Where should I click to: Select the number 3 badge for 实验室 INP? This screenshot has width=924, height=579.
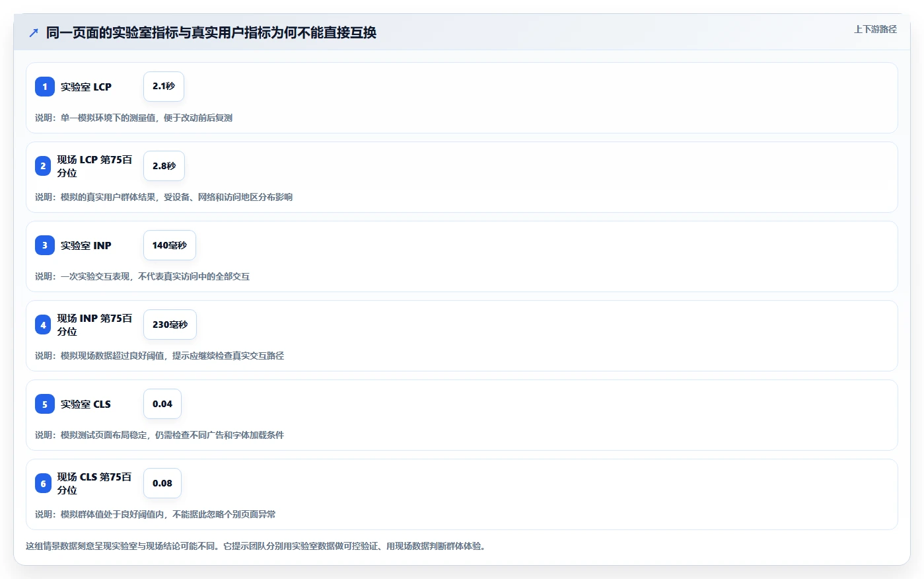(45, 245)
